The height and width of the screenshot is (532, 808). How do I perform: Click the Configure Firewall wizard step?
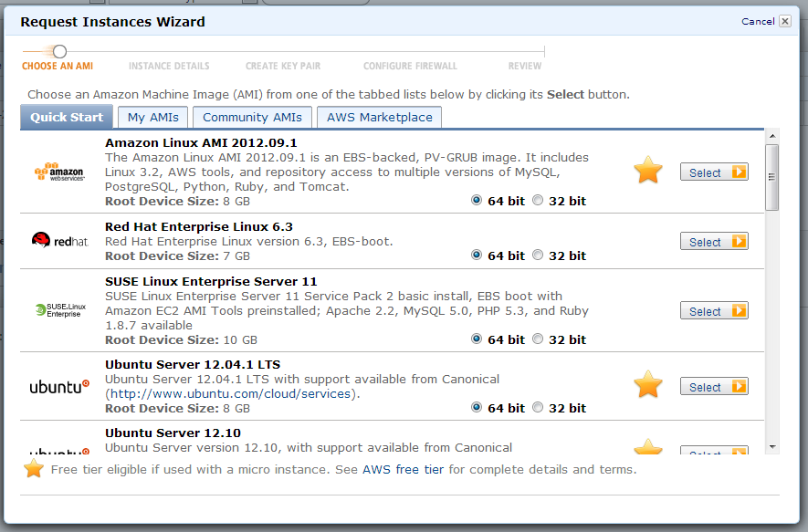point(410,66)
